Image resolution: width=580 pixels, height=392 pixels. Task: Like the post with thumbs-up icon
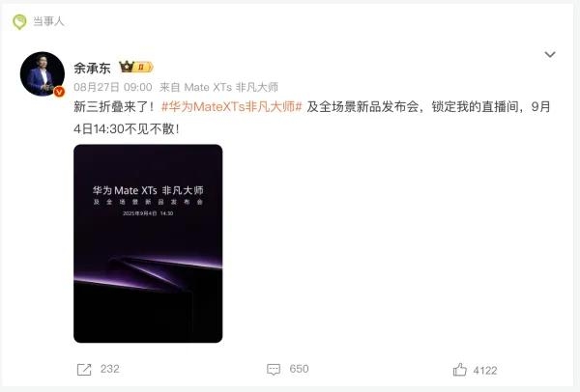click(x=460, y=370)
